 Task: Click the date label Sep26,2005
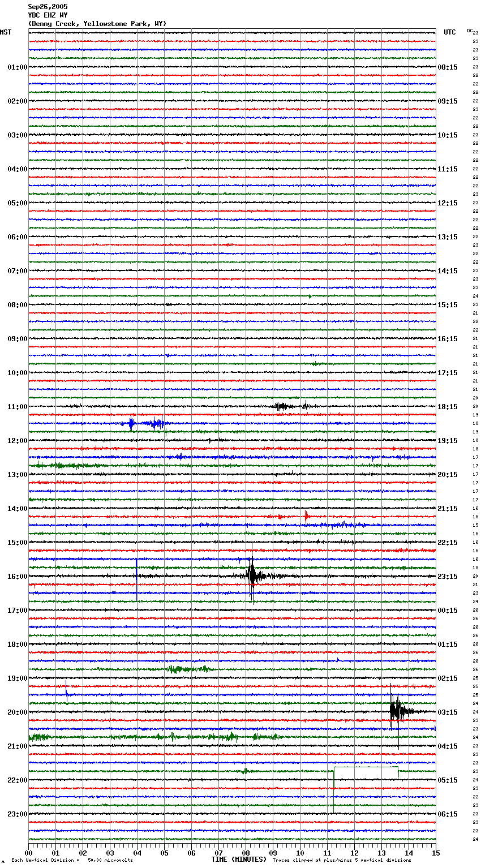48,7
